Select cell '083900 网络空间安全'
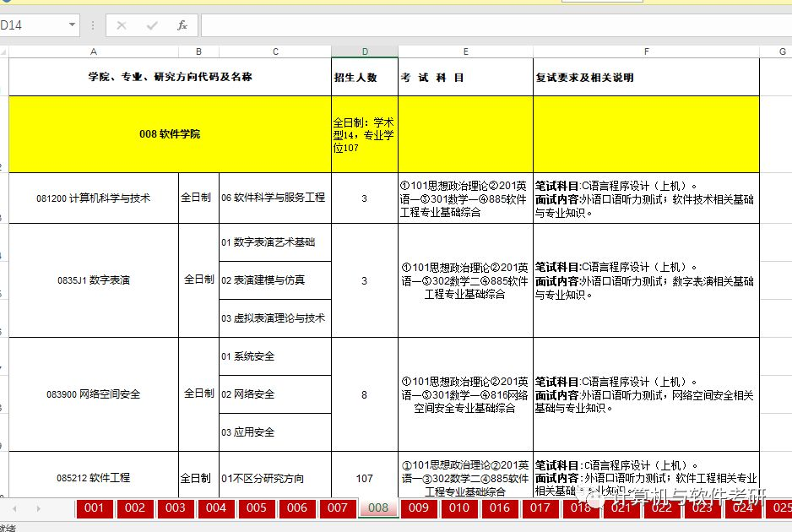The width and height of the screenshot is (792, 532). coord(94,394)
